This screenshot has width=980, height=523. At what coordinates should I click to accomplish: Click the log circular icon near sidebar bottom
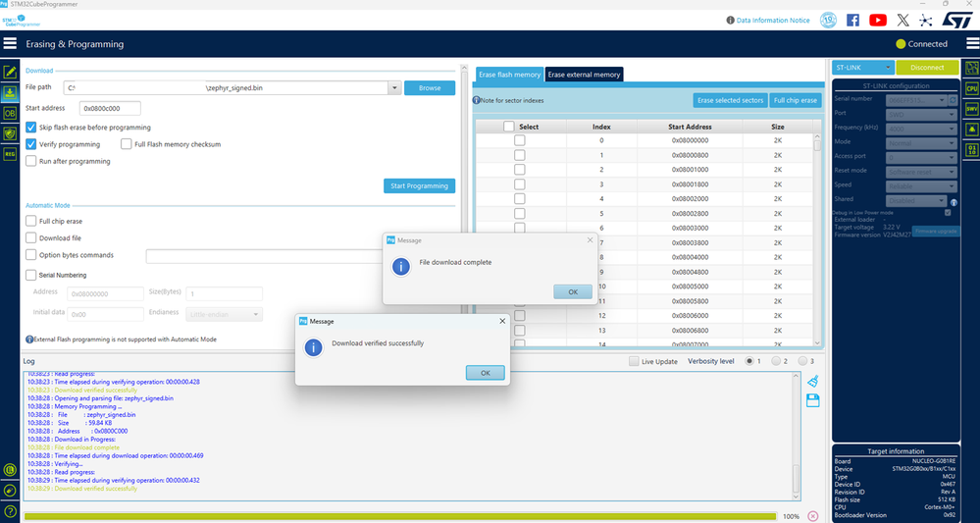point(10,470)
